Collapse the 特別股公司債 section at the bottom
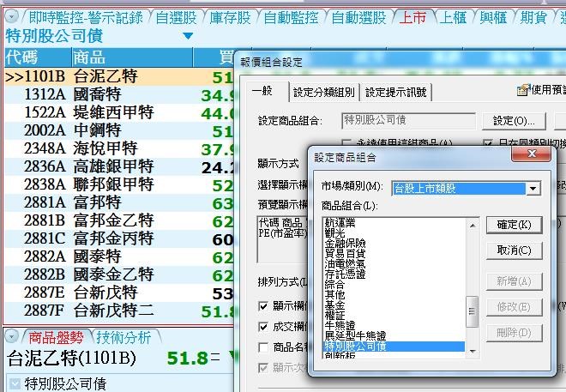Image resolution: width=566 pixels, height=392 pixels. [14, 383]
